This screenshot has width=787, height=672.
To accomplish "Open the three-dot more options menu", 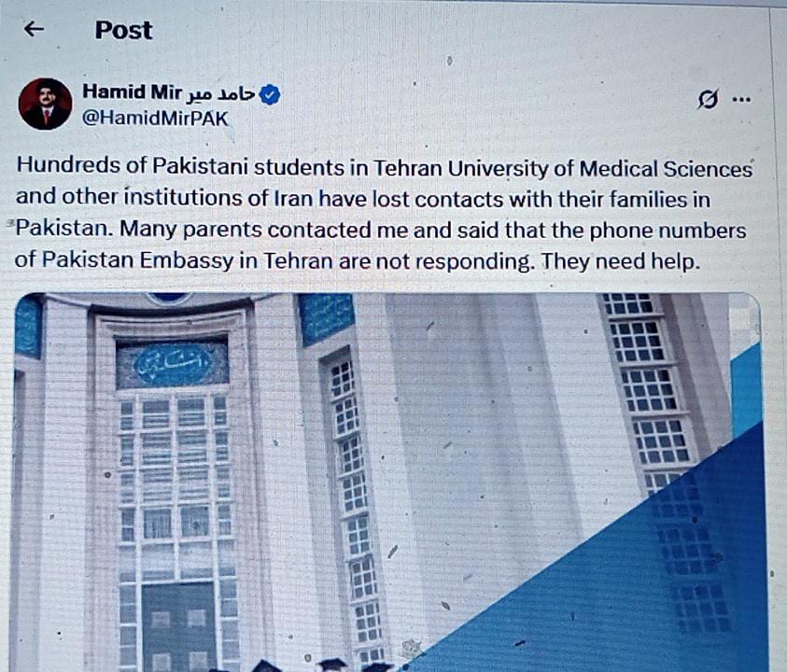I will (x=741, y=99).
